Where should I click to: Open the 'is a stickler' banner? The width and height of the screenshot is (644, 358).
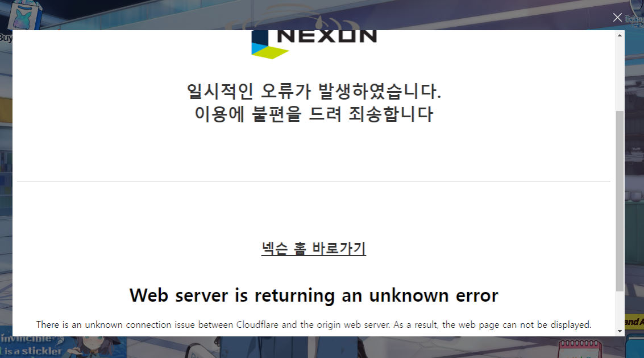click(63, 347)
